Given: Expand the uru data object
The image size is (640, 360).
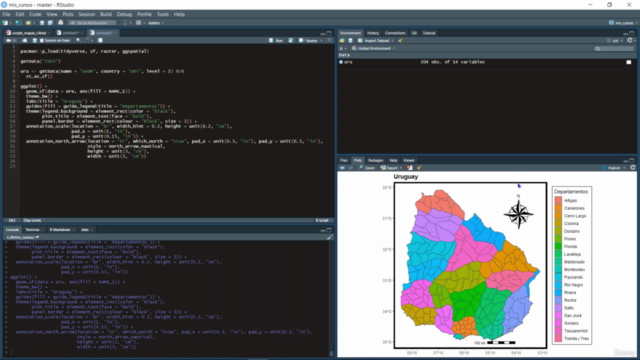Looking at the screenshot, I should click(x=341, y=62).
